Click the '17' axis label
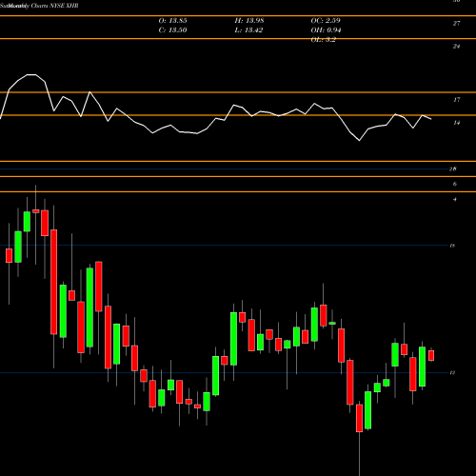This screenshot has height=476, width=476. click(456, 100)
